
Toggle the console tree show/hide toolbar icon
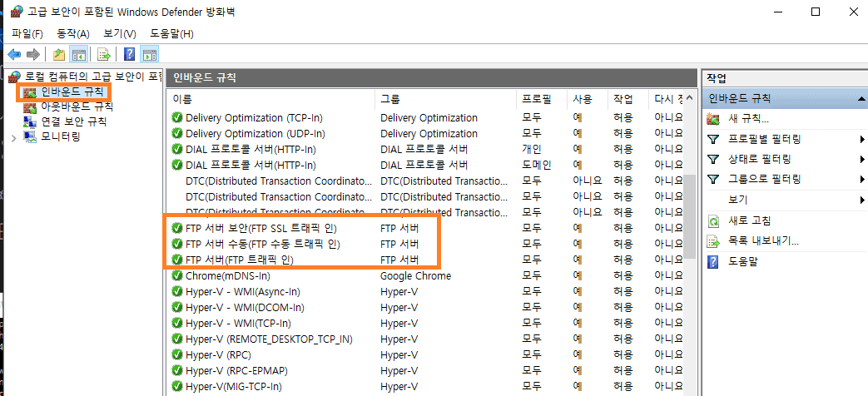pyautogui.click(x=78, y=54)
